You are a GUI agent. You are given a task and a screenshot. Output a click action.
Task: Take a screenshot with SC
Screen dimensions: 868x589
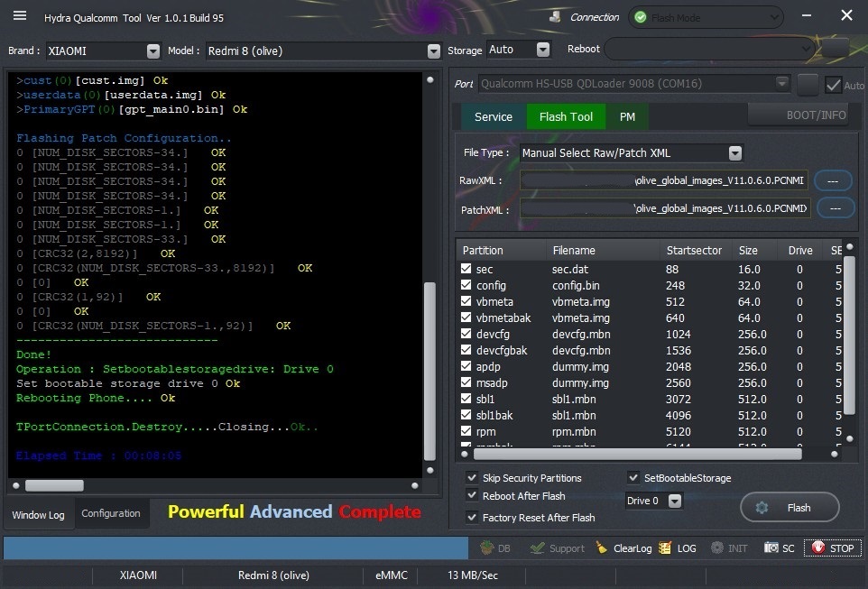point(780,548)
